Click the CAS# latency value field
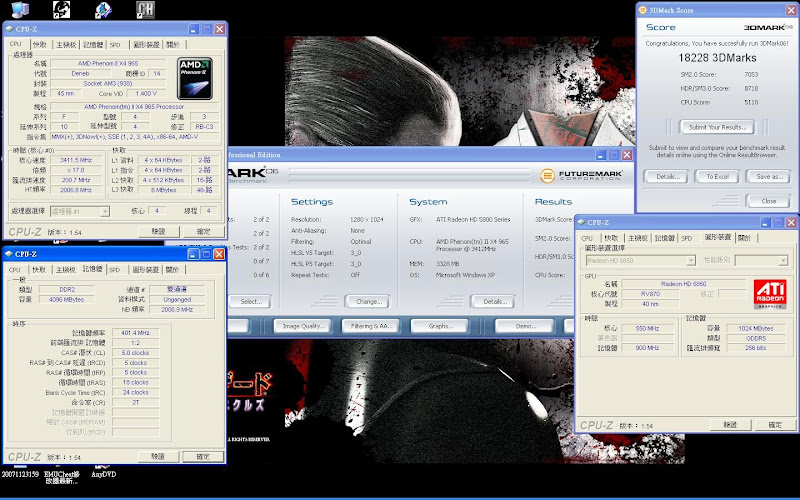Viewport: 800px width, 500px height. [x=135, y=353]
